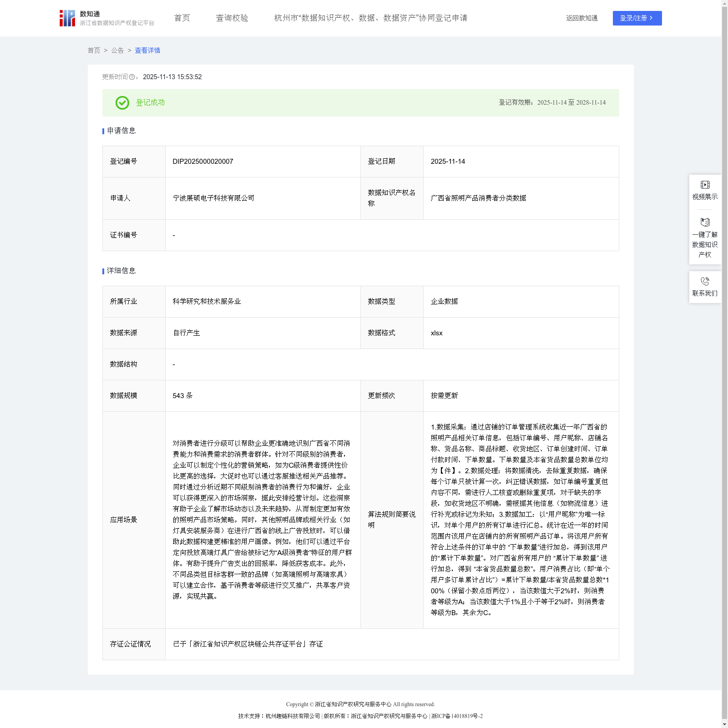Click the 联系我们 phone icon
The image size is (728, 728).
click(705, 281)
